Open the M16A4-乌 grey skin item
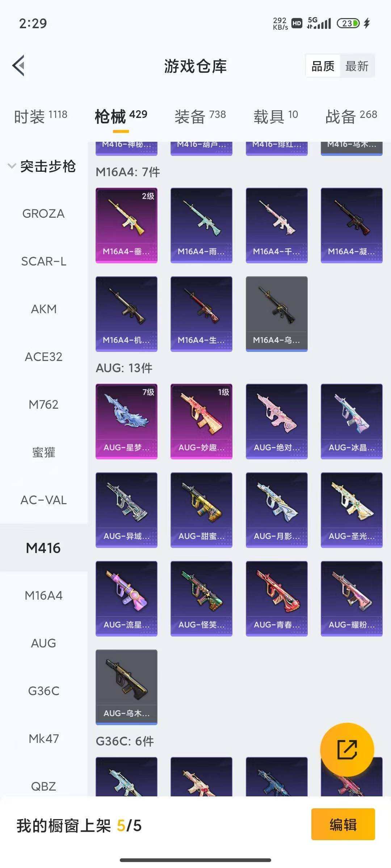 [x=277, y=314]
